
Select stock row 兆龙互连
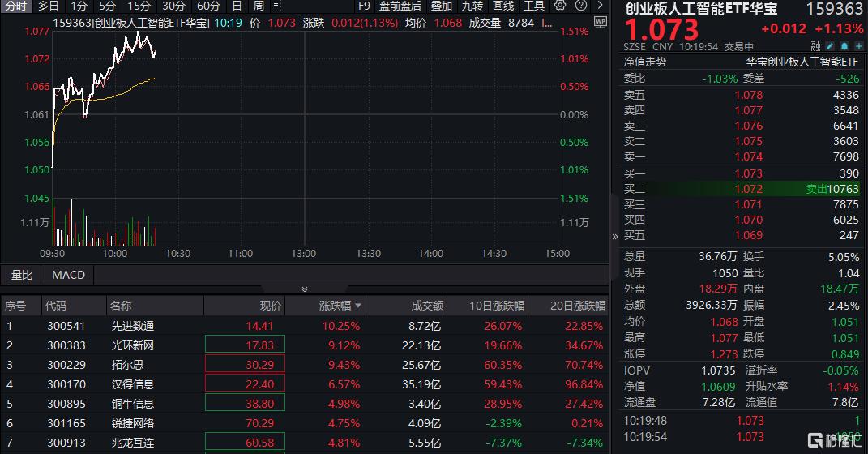tap(305, 443)
